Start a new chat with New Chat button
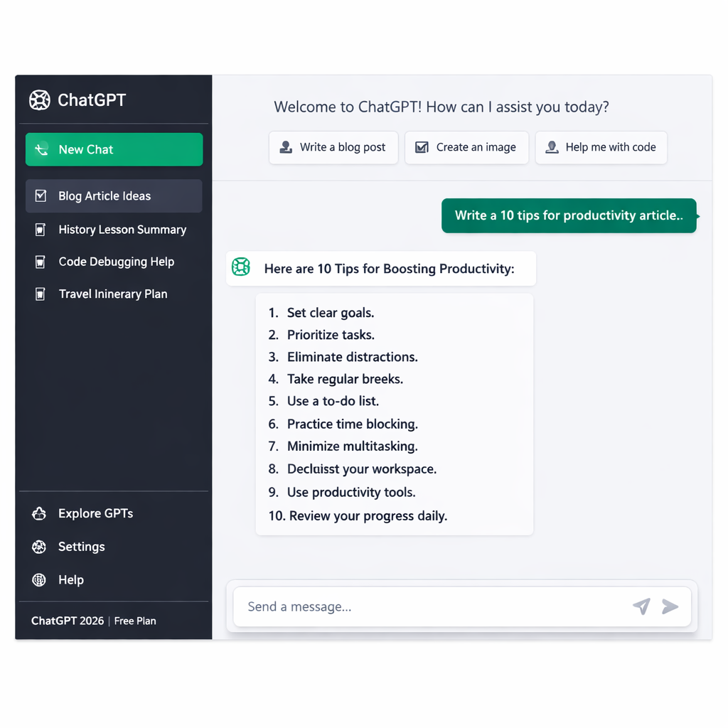Screen dimensions: 728x728 (x=114, y=149)
